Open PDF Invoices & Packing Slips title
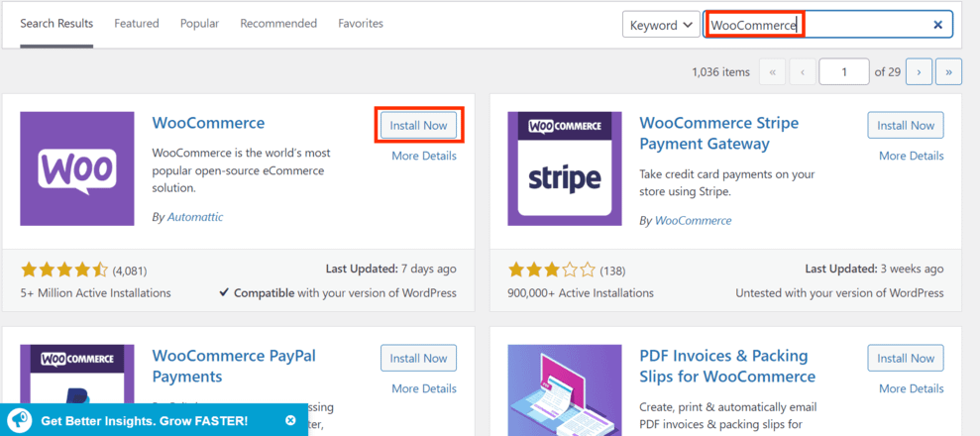980x436 pixels. (727, 367)
